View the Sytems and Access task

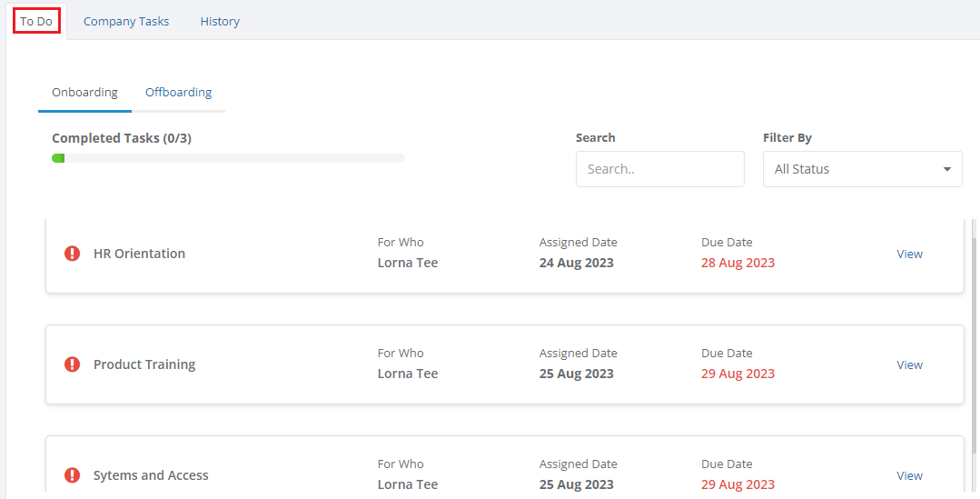point(909,476)
